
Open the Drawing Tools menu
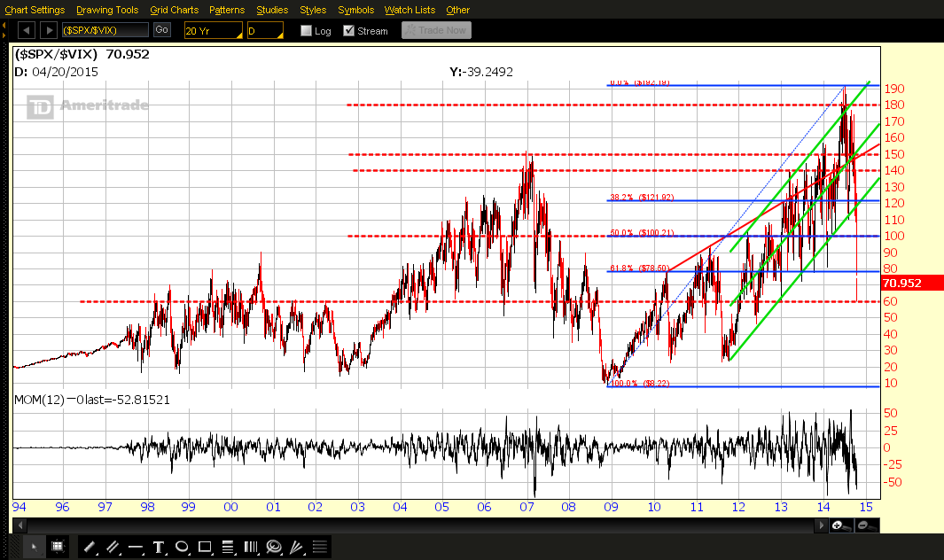click(107, 10)
